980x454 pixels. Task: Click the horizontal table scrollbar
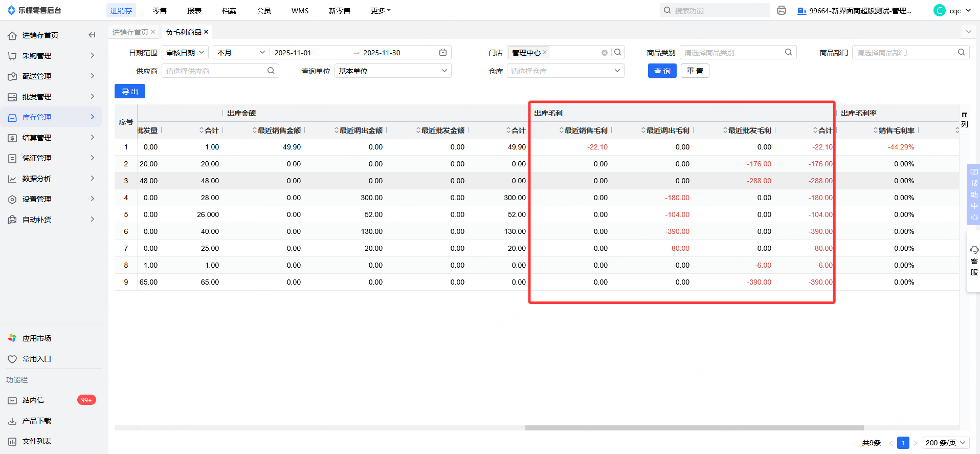pyautogui.click(x=694, y=428)
